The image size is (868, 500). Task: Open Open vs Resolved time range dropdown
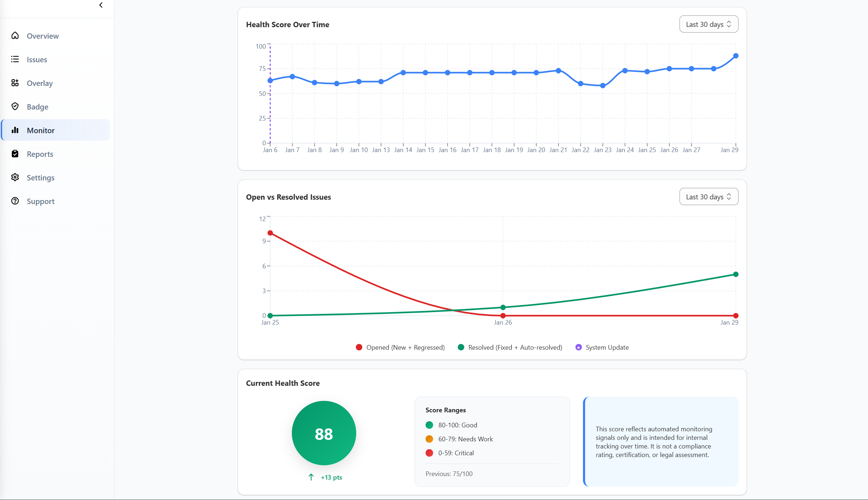(708, 197)
